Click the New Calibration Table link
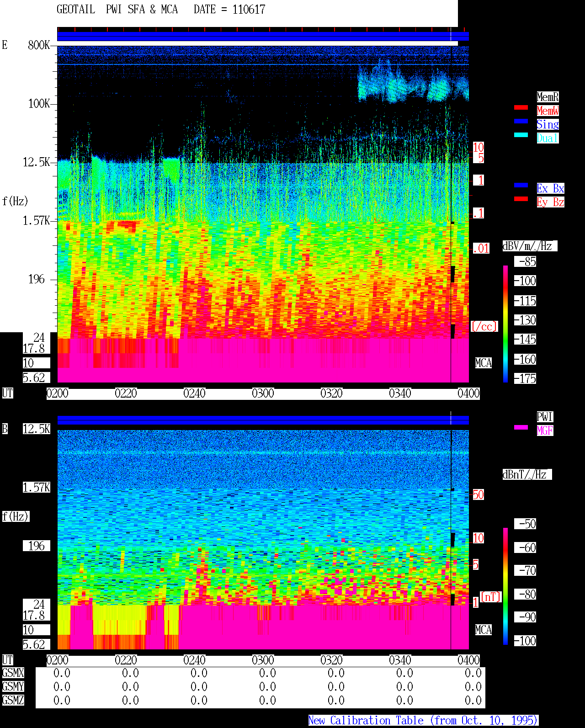This screenshot has height=728, width=585. point(423,721)
